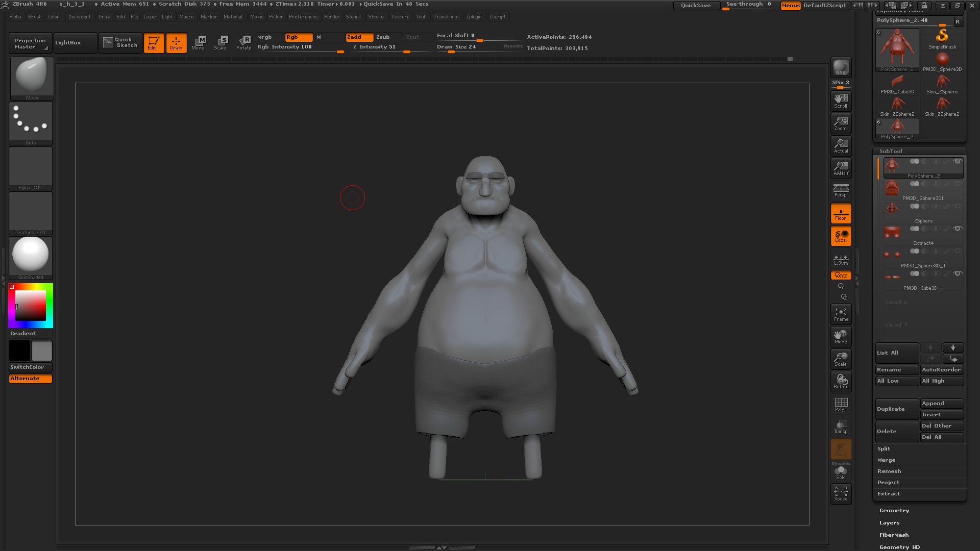This screenshot has height=551, width=980.
Task: Toggle visibility of the Extract4 subtool
Action: [958, 229]
